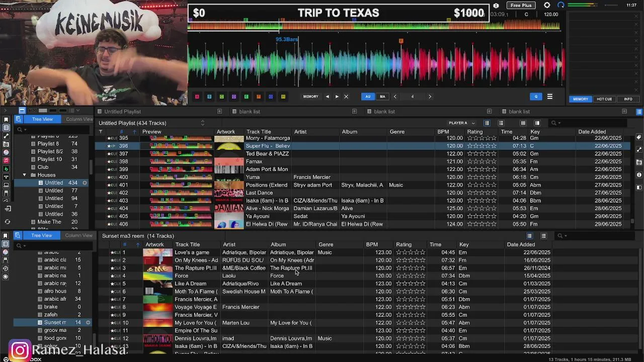Open the waveform hamburger menu

tap(549, 97)
